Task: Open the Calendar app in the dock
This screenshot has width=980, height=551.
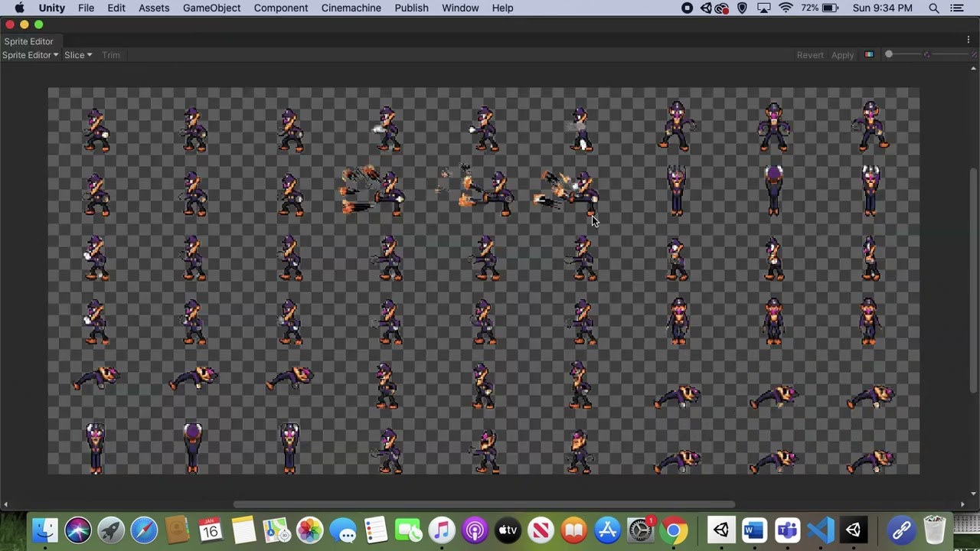Action: click(210, 530)
